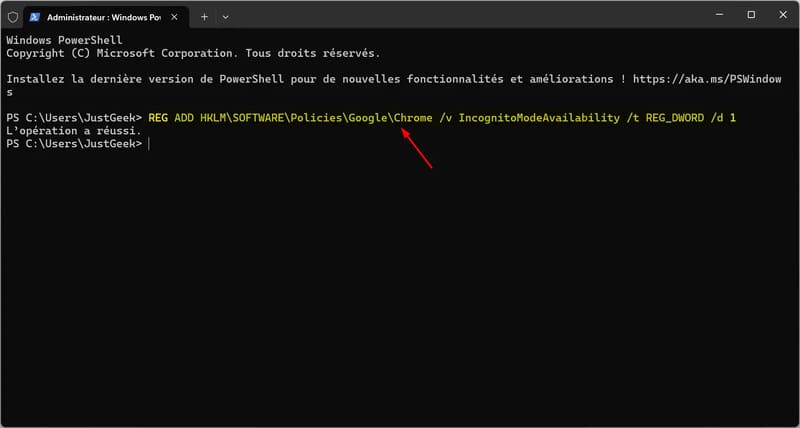Open a new tab with plus button

click(204, 17)
